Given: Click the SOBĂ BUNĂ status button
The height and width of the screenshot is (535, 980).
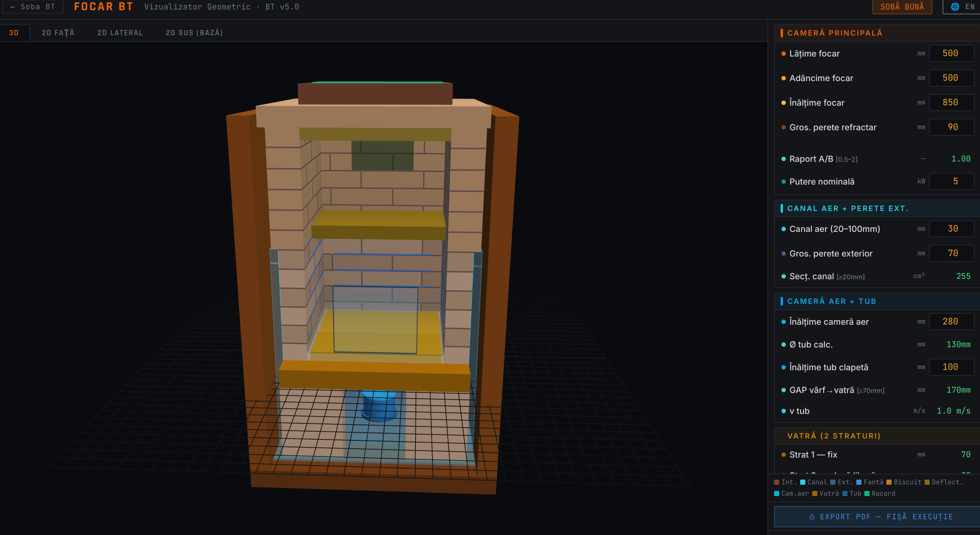Looking at the screenshot, I should tap(901, 7).
